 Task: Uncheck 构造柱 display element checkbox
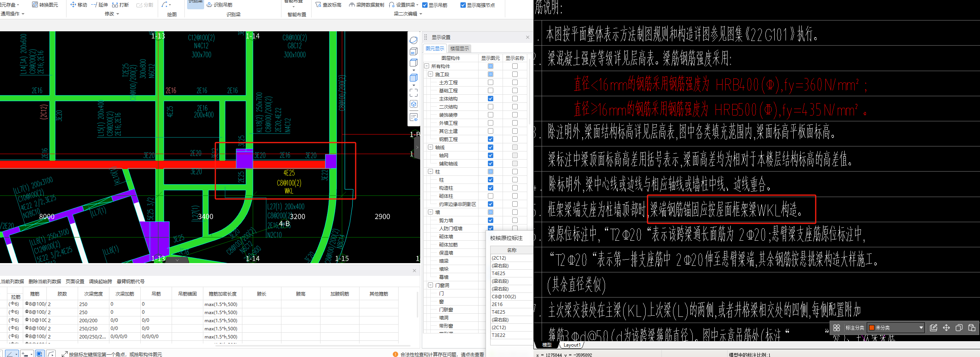click(491, 188)
